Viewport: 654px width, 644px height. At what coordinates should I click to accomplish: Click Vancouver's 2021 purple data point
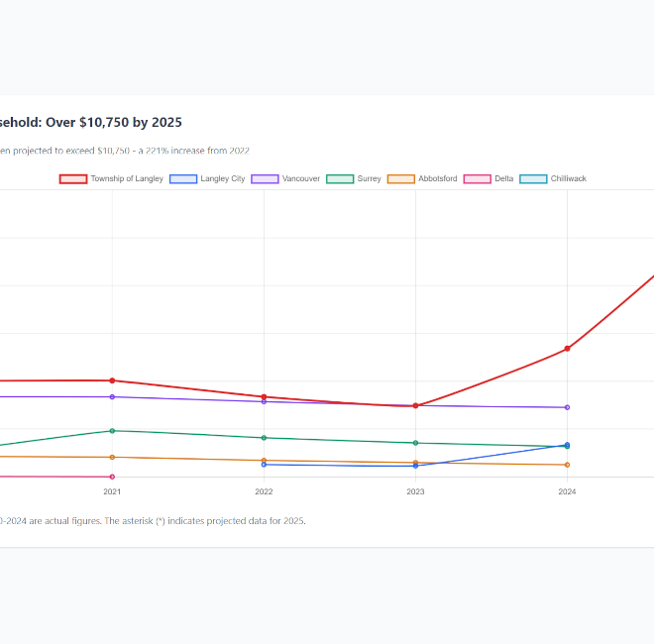coord(112,397)
